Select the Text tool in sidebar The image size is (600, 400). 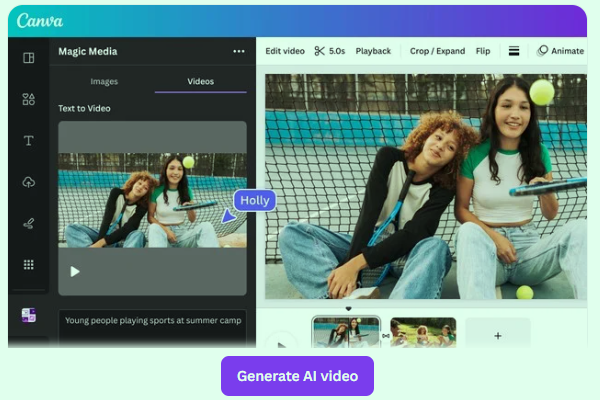point(28,141)
